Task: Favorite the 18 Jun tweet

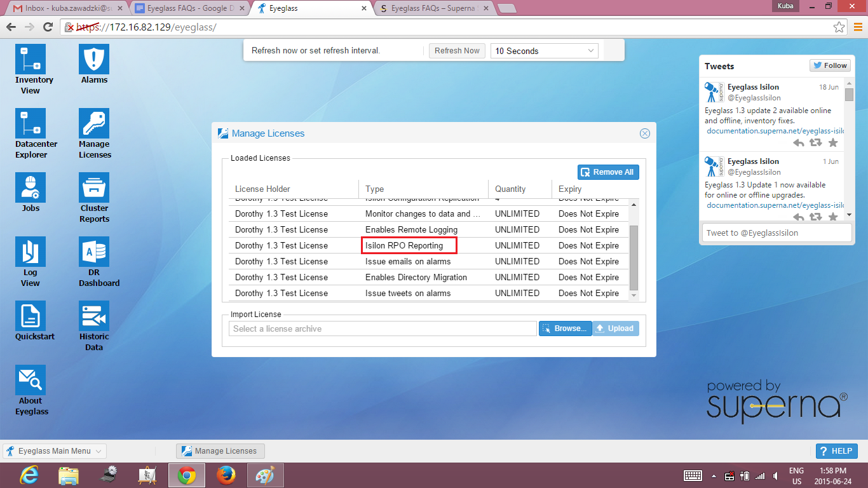Action: (x=833, y=143)
